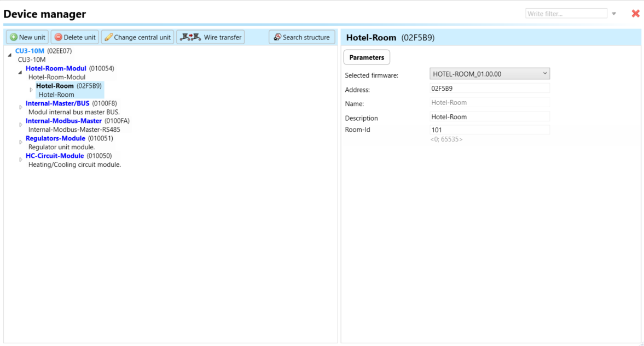Click the red Delete unit icon

coord(58,37)
